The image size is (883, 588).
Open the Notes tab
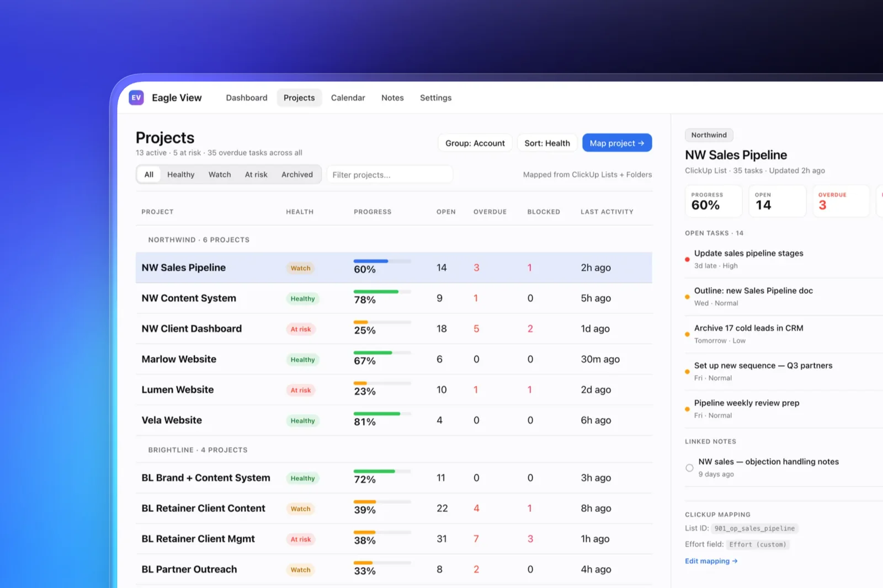tap(392, 98)
